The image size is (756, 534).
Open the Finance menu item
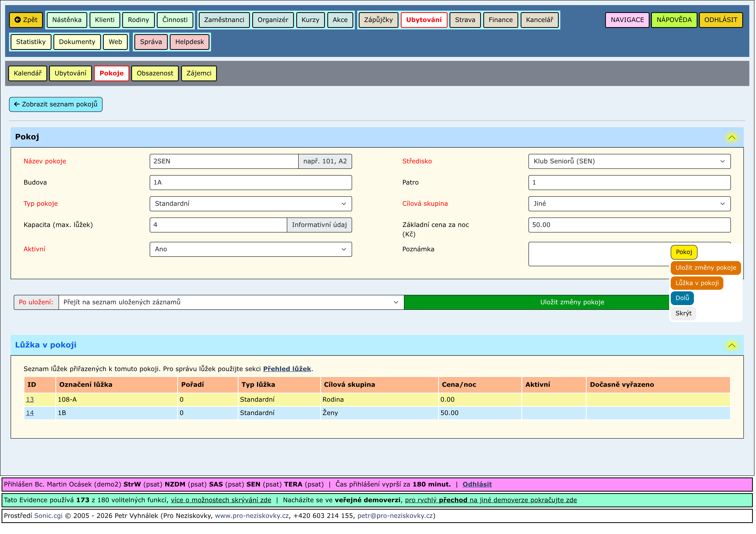(500, 20)
